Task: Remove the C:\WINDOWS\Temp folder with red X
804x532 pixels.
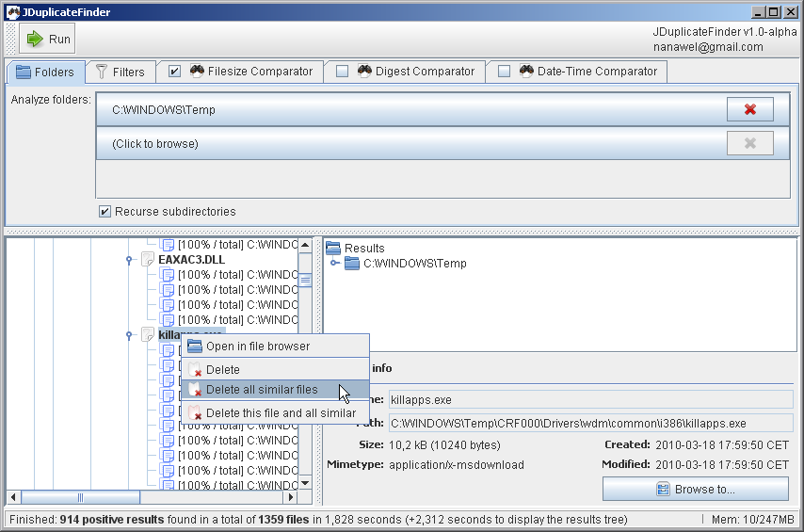Action: point(749,109)
